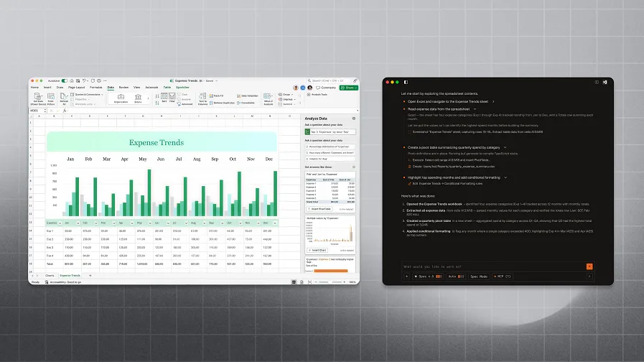Click Analysis Tools in the ribbon

click(317, 95)
